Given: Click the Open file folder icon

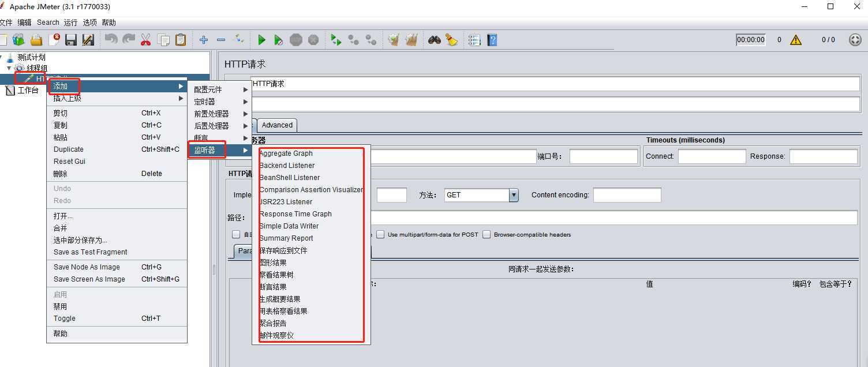Looking at the screenshot, I should pos(36,40).
